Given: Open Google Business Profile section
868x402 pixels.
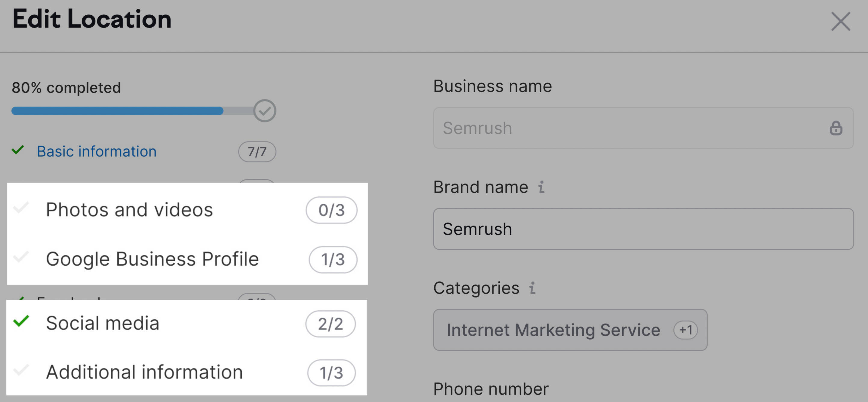Looking at the screenshot, I should [152, 259].
